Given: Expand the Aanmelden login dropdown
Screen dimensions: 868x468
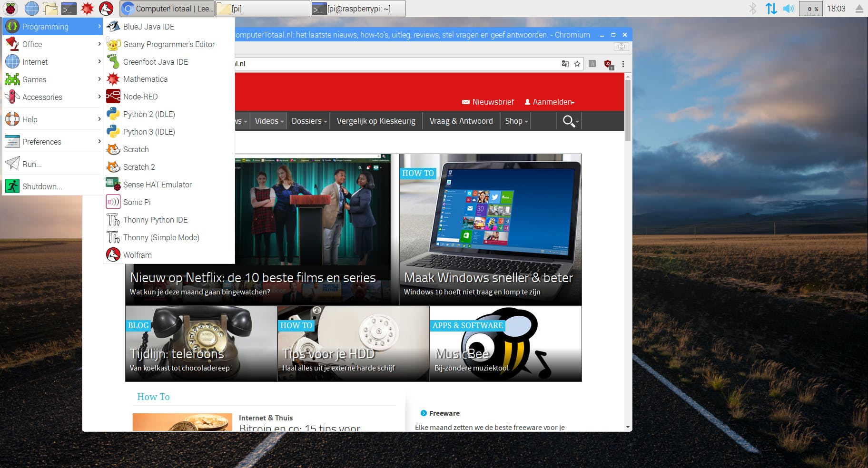Looking at the screenshot, I should tap(550, 102).
